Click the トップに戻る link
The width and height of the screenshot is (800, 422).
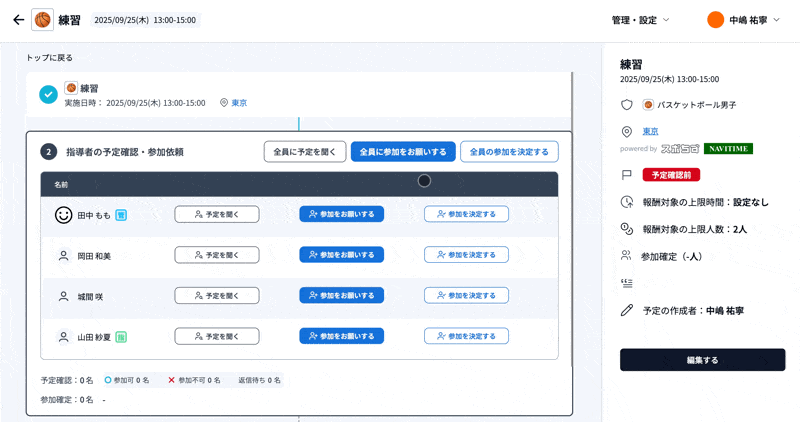pos(49,58)
